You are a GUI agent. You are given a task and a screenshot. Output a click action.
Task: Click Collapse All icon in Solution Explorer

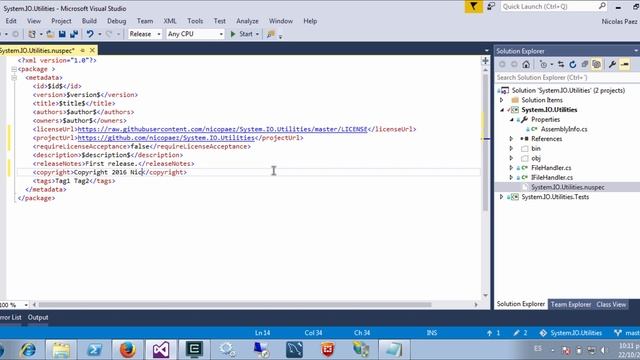[x=584, y=64]
